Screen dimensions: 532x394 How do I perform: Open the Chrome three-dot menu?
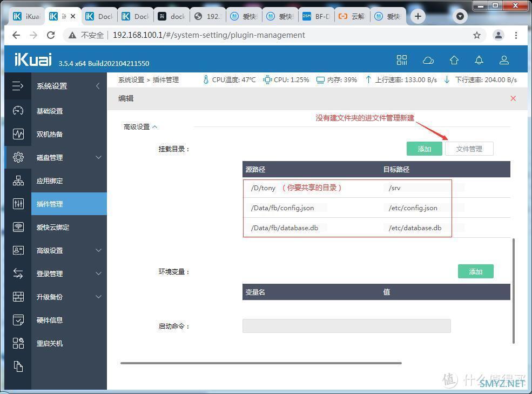point(516,35)
